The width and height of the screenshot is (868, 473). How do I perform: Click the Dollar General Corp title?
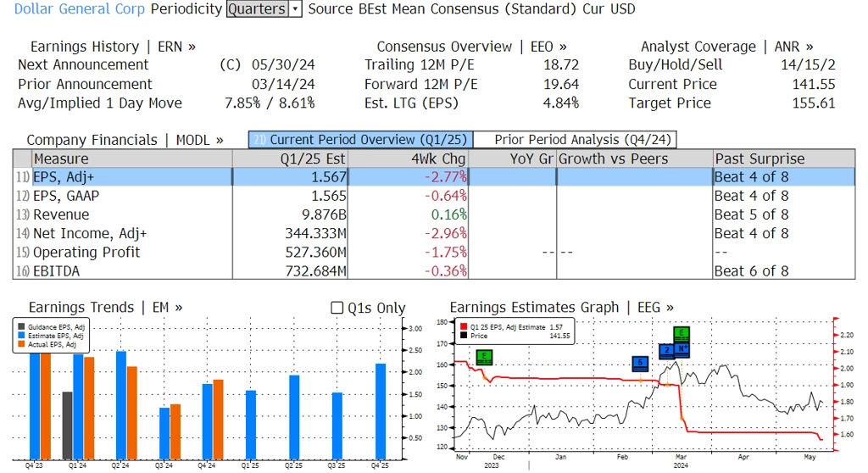click(79, 8)
